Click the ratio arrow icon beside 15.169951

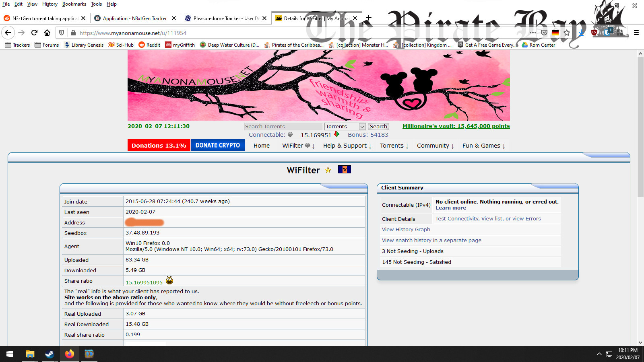point(336,134)
